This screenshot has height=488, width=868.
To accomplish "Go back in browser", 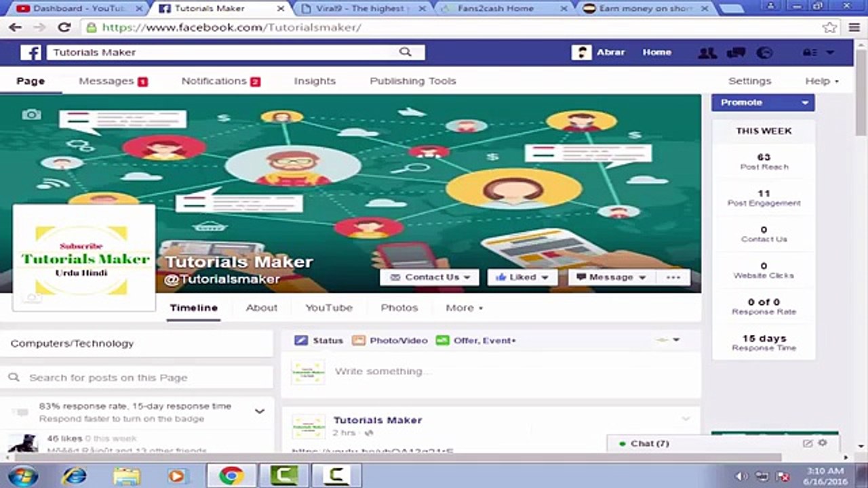I will click(15, 28).
